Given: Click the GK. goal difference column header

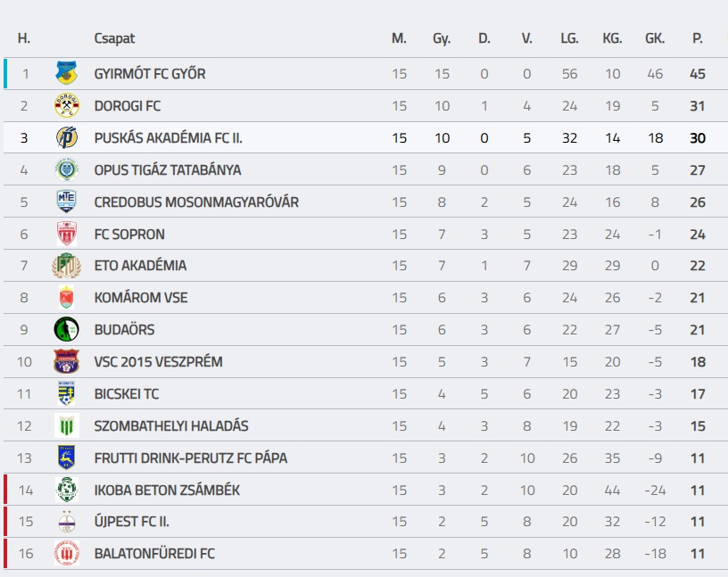Looking at the screenshot, I should point(655,38).
